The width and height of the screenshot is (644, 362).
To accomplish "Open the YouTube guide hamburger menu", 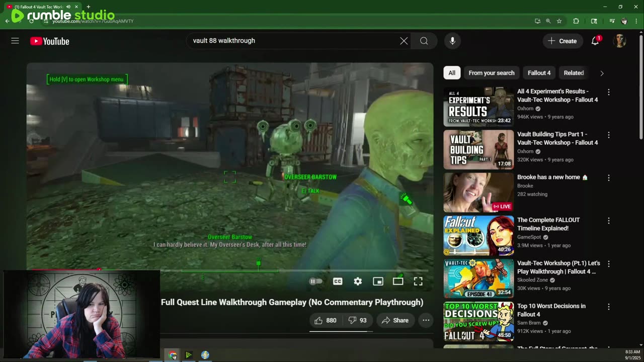I will point(15,41).
